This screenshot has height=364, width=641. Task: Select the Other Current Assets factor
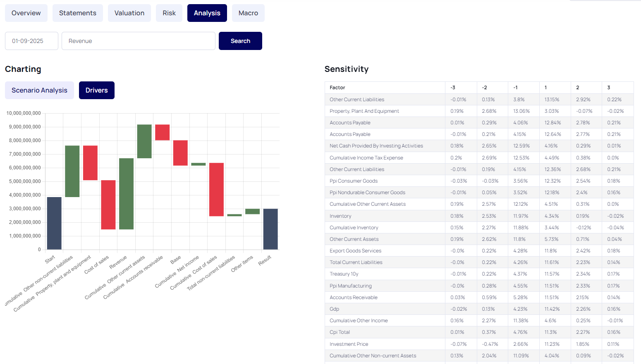point(354,239)
